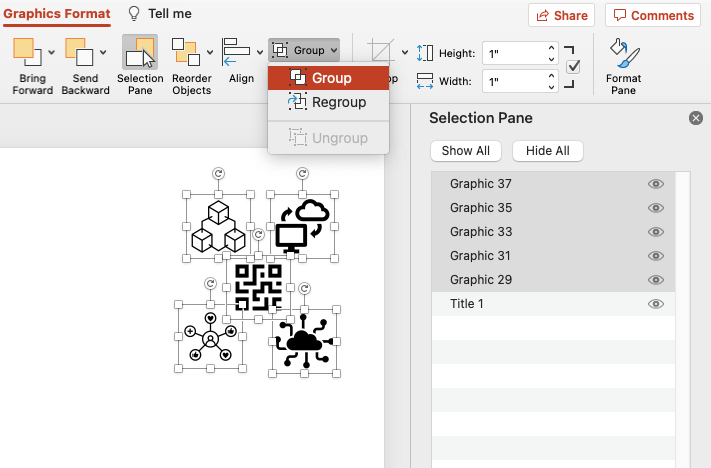Hide Graphic 37 using eye icon
Screen dimensions: 711x468
click(656, 184)
